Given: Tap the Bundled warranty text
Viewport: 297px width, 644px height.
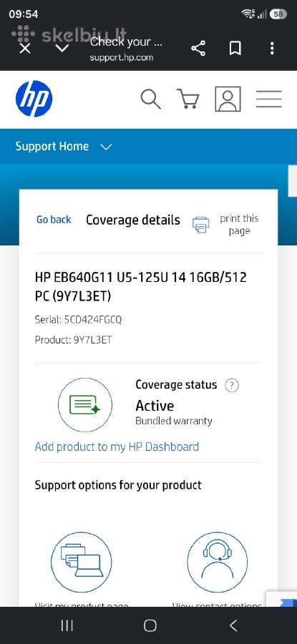Looking at the screenshot, I should pyautogui.click(x=174, y=421).
